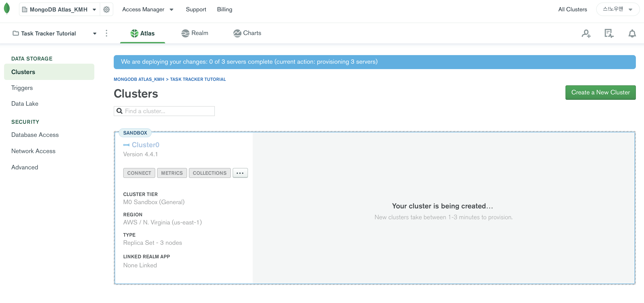Open the Cluster0 name link

pyautogui.click(x=145, y=145)
